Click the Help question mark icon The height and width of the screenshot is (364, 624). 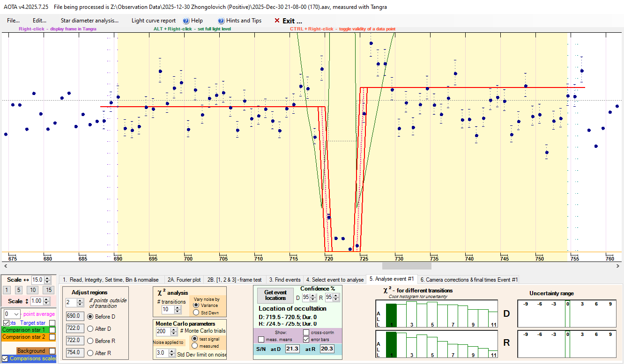click(x=186, y=21)
